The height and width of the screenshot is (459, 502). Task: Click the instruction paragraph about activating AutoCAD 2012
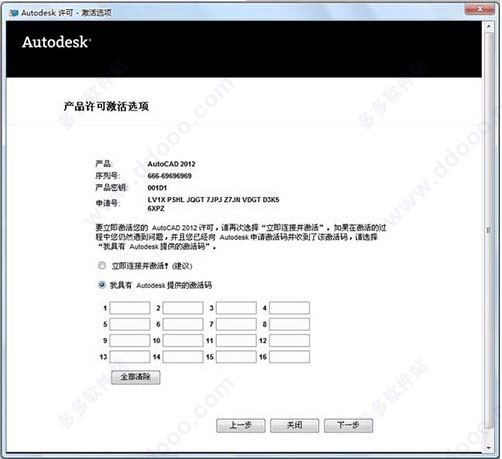tap(241, 237)
